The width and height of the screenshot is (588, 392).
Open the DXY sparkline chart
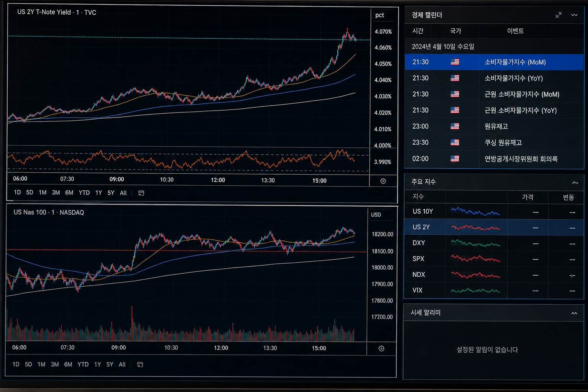[476, 243]
